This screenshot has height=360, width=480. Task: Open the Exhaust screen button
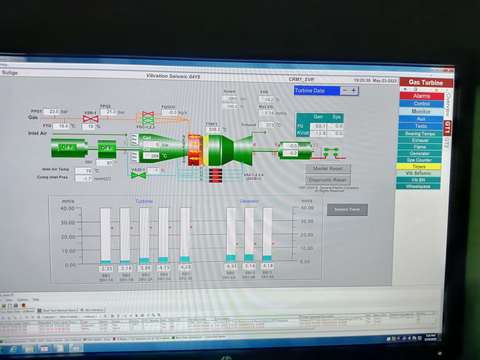click(420, 140)
